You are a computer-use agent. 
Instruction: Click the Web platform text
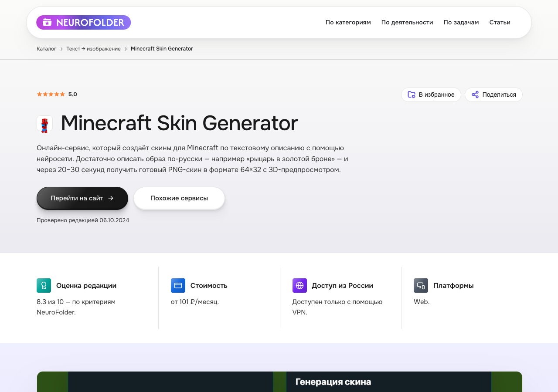click(422, 301)
